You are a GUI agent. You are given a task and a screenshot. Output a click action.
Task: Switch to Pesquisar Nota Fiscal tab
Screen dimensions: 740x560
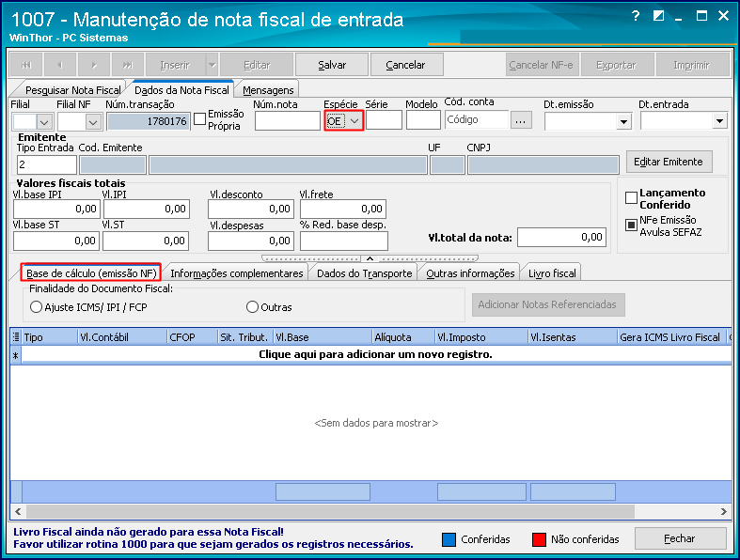pyautogui.click(x=72, y=90)
